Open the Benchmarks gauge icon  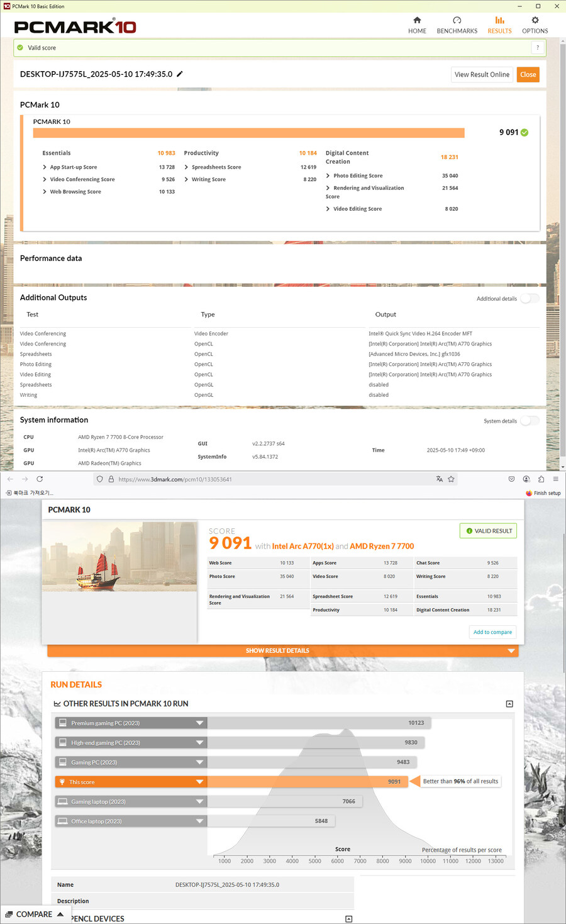[457, 21]
